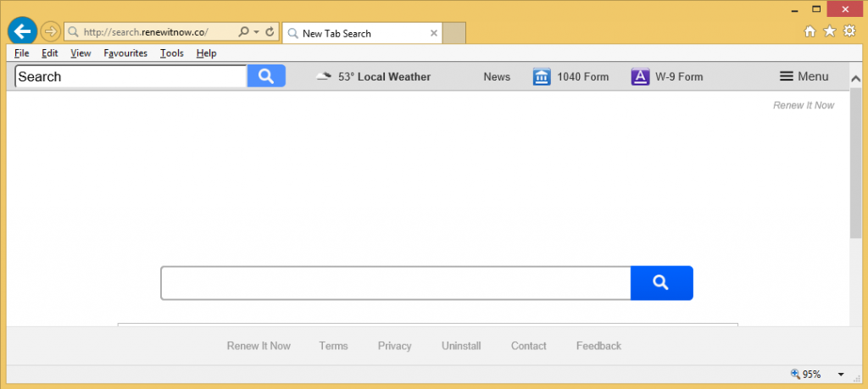Click the Uninstall footer link
868x389 pixels.
[461, 346]
